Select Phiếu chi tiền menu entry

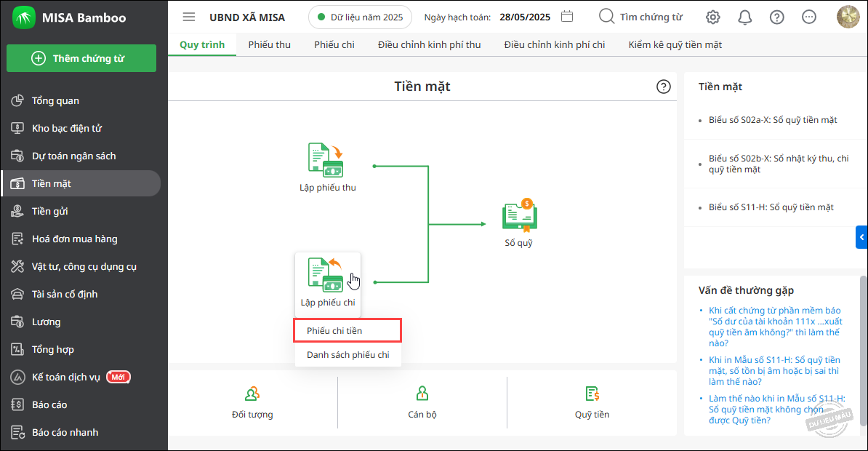click(347, 331)
